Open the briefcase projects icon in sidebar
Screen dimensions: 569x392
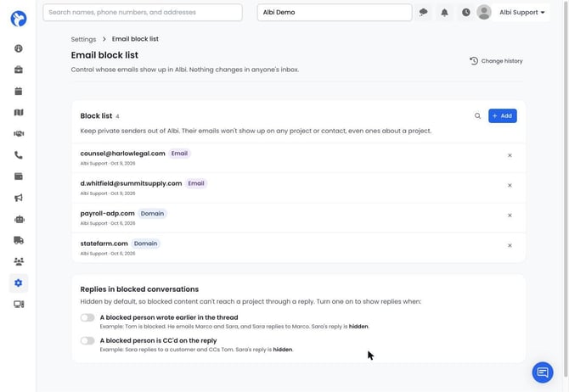coord(19,70)
